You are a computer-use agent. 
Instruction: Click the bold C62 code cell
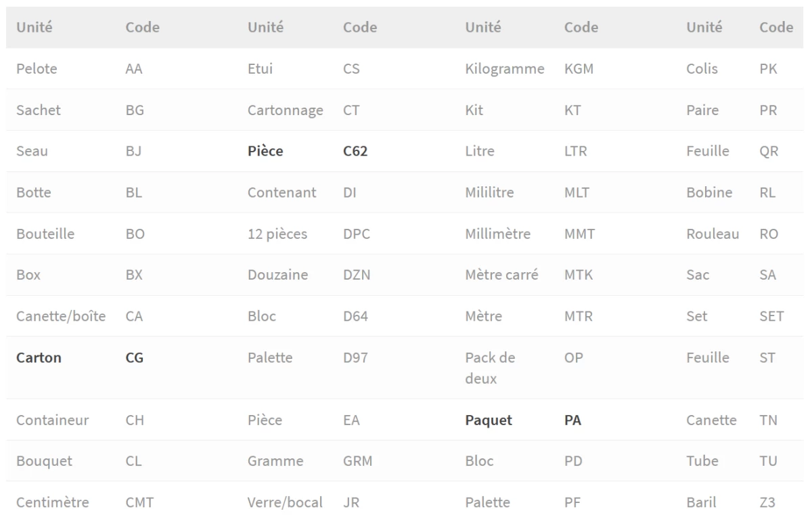pos(355,151)
